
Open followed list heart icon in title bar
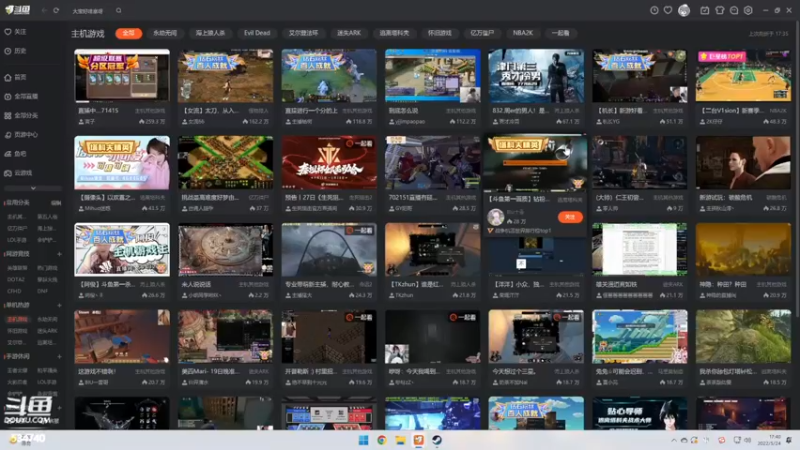668,10
